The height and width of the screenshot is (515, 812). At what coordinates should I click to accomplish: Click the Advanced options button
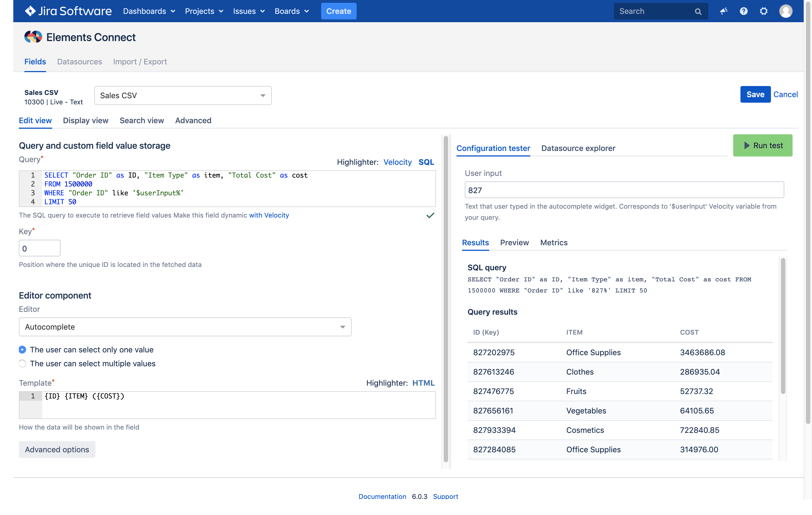[57, 450]
